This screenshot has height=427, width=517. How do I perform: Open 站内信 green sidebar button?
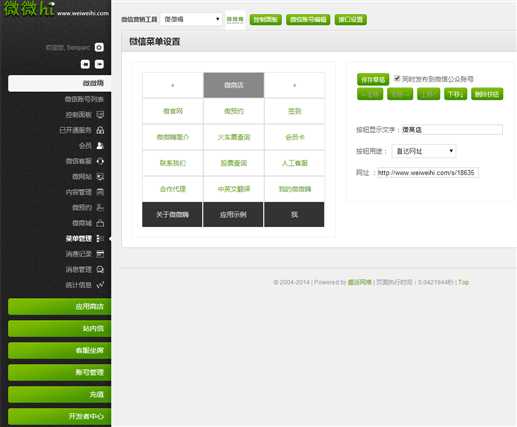[60, 329]
